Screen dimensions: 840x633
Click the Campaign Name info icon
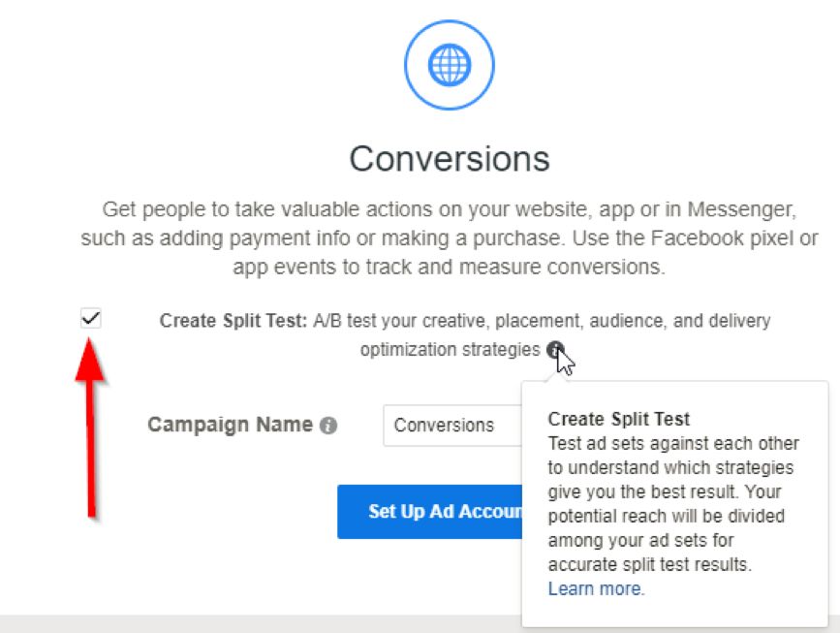click(328, 426)
